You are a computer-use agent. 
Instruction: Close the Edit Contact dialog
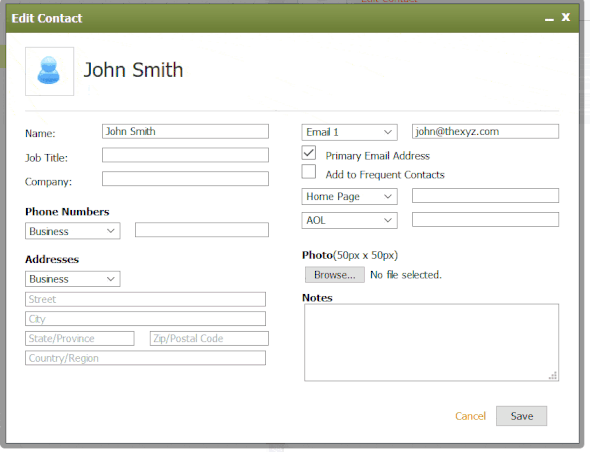[566, 17]
